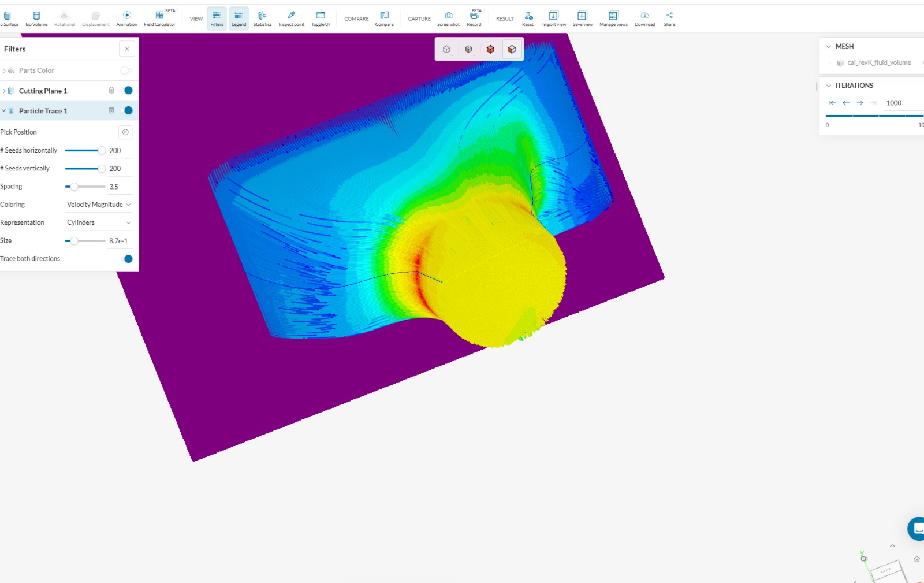Start Record capture
The image size is (924, 583).
point(474,18)
